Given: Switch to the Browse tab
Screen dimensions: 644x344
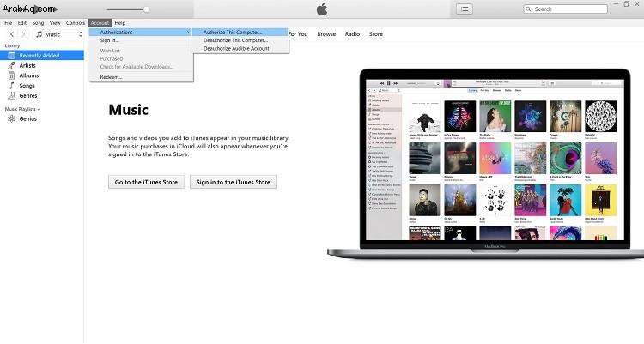Looking at the screenshot, I should (326, 34).
